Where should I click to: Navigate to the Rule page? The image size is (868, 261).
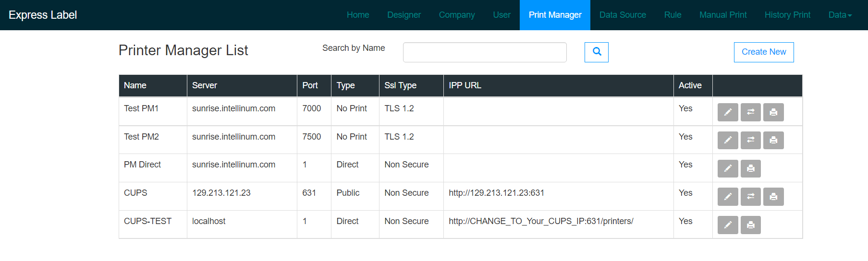click(x=672, y=15)
